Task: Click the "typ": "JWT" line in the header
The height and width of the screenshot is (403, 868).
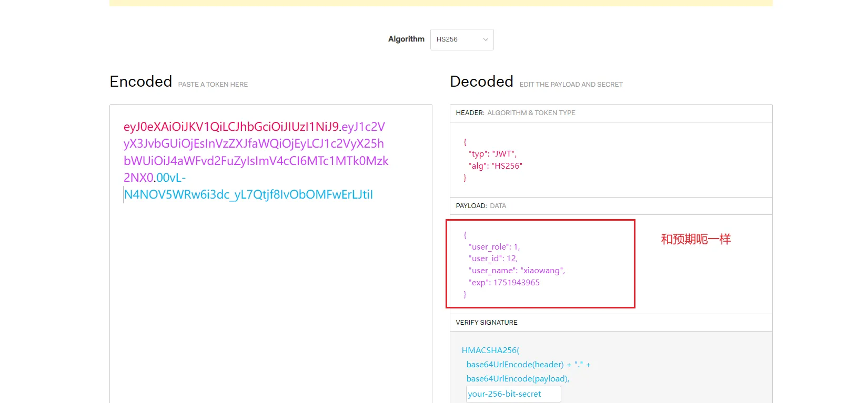Action: [x=492, y=154]
